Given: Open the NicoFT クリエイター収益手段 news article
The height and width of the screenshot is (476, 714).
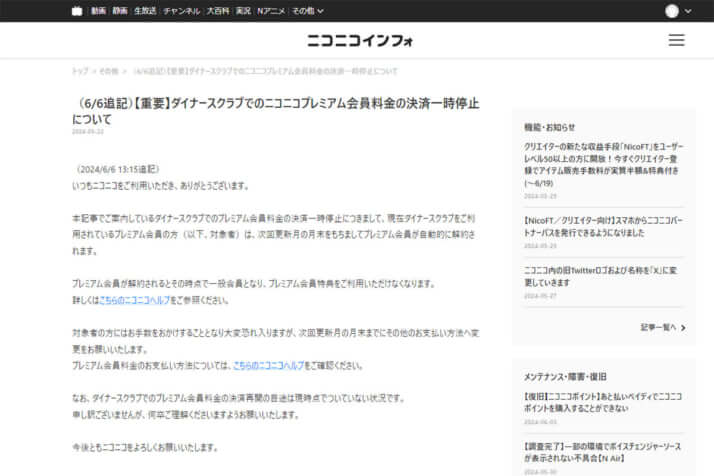Looking at the screenshot, I should click(603, 164).
